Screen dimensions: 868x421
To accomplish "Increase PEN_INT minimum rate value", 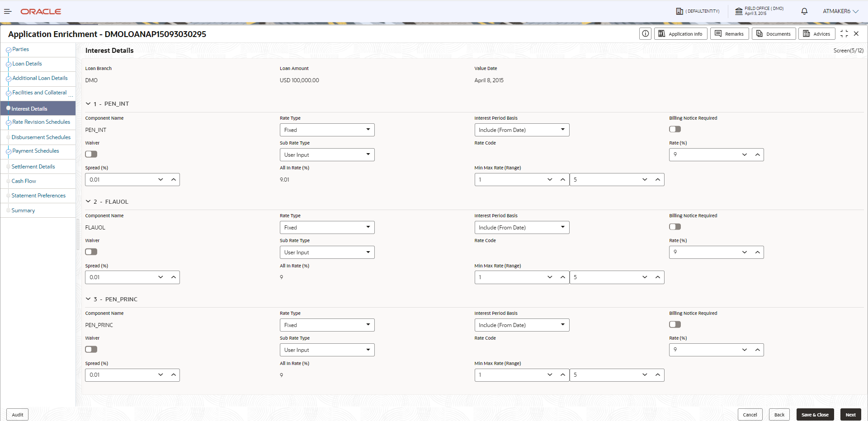I will tap(562, 179).
